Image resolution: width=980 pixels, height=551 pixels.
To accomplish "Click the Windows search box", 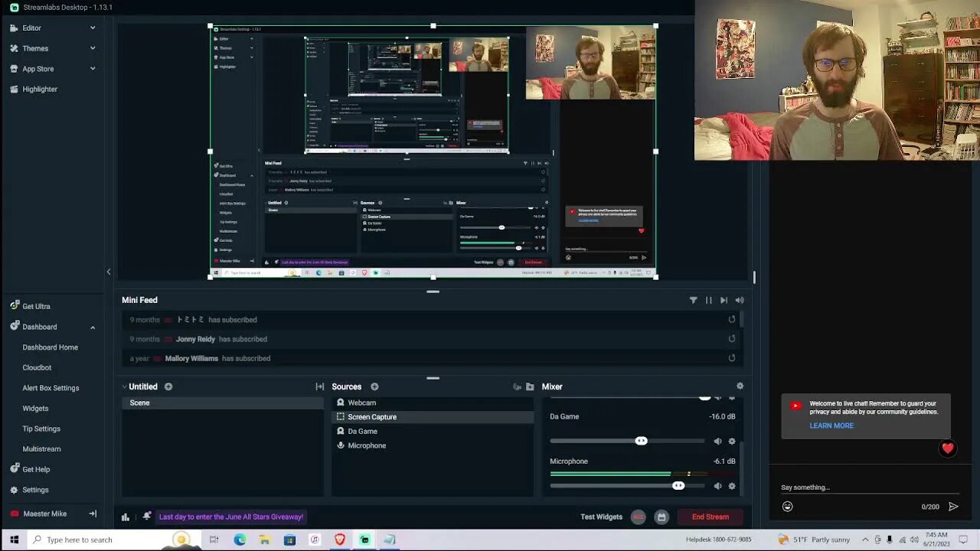I will tap(114, 540).
